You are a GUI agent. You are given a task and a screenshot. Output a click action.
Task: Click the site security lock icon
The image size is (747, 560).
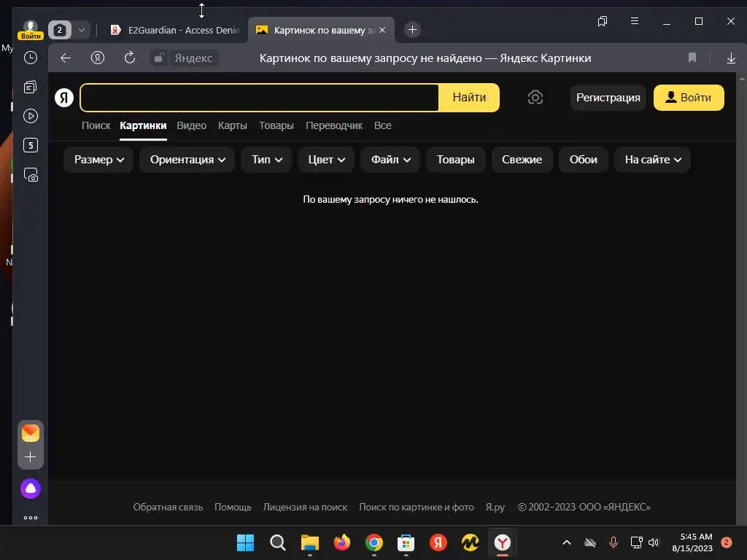(159, 58)
